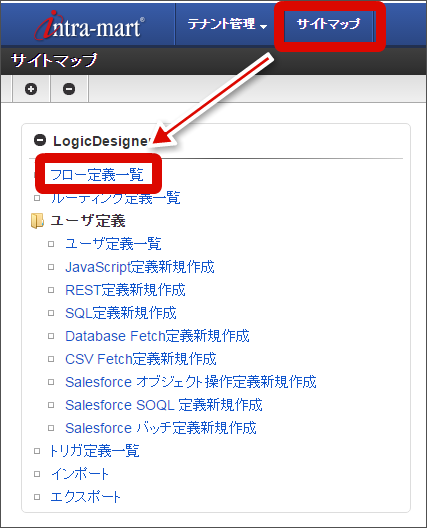Open the エクスポート link
427x528 pixels.
85,497
